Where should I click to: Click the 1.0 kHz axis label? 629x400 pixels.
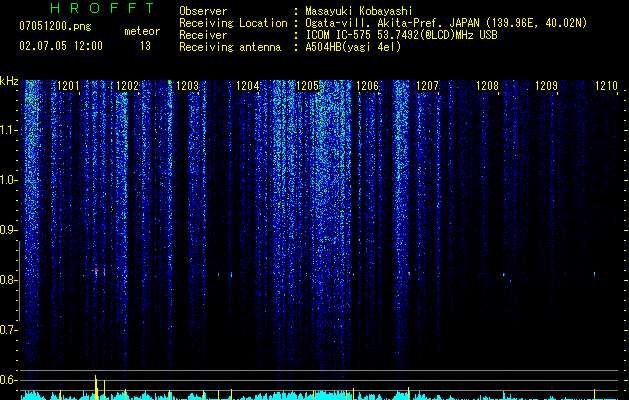[x=9, y=180]
